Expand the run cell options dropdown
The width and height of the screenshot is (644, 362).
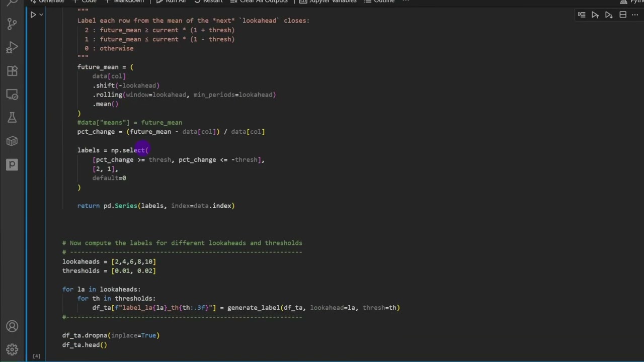(x=41, y=15)
